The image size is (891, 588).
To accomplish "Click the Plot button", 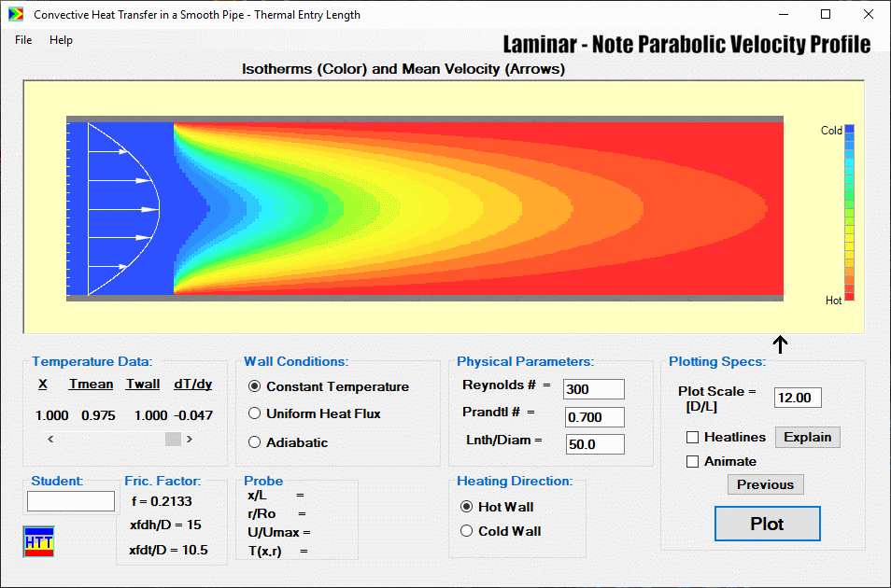I will pyautogui.click(x=767, y=524).
